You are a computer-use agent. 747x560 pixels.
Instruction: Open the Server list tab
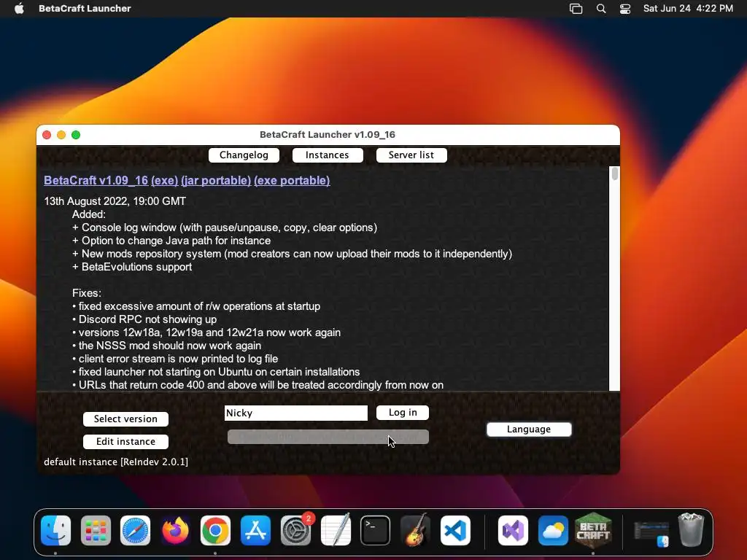pyautogui.click(x=411, y=155)
